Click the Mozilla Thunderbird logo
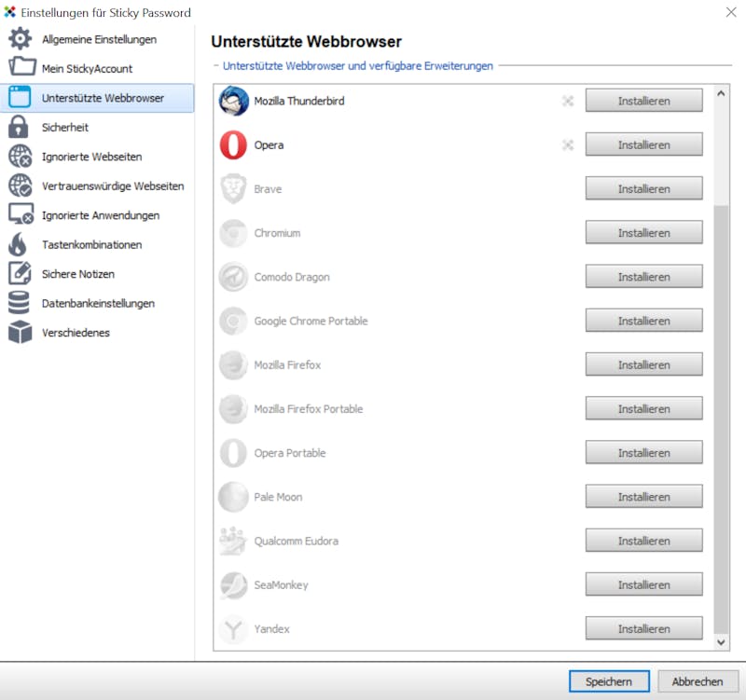The height and width of the screenshot is (700, 746). tap(234, 101)
